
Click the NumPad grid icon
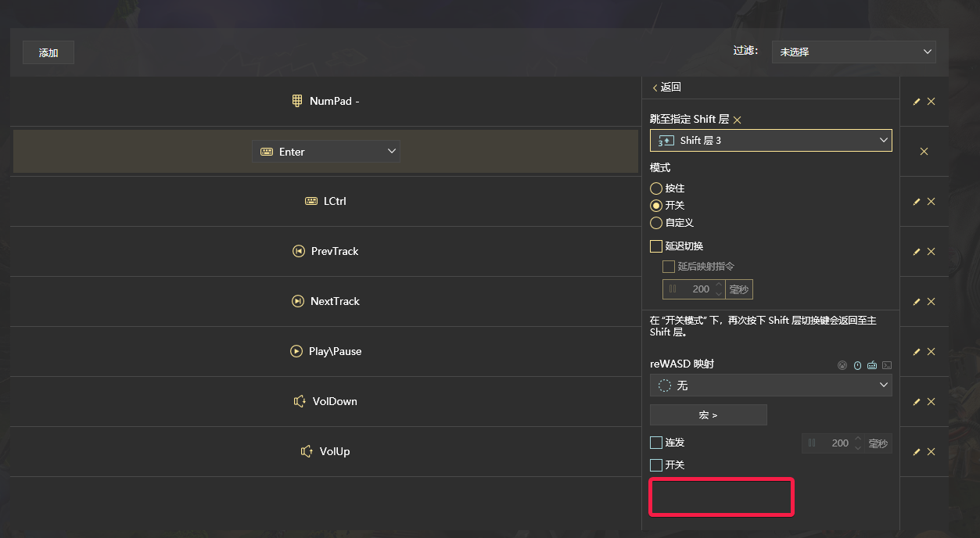[x=297, y=101]
